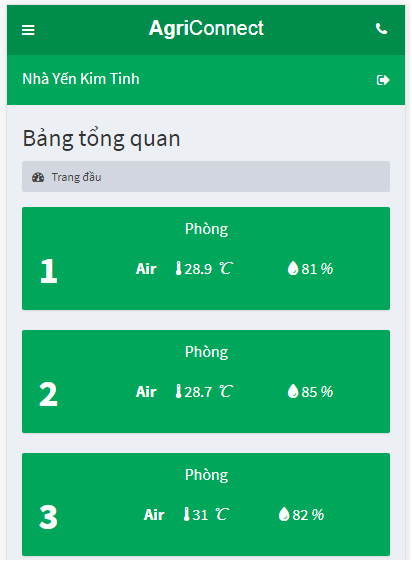Click the dashboard gauge icon
Image resolution: width=412 pixels, height=565 pixels.
pyautogui.click(x=38, y=178)
